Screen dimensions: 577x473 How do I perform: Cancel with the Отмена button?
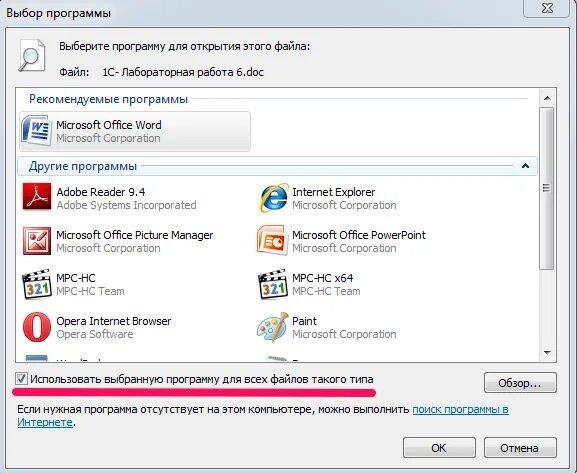(520, 448)
